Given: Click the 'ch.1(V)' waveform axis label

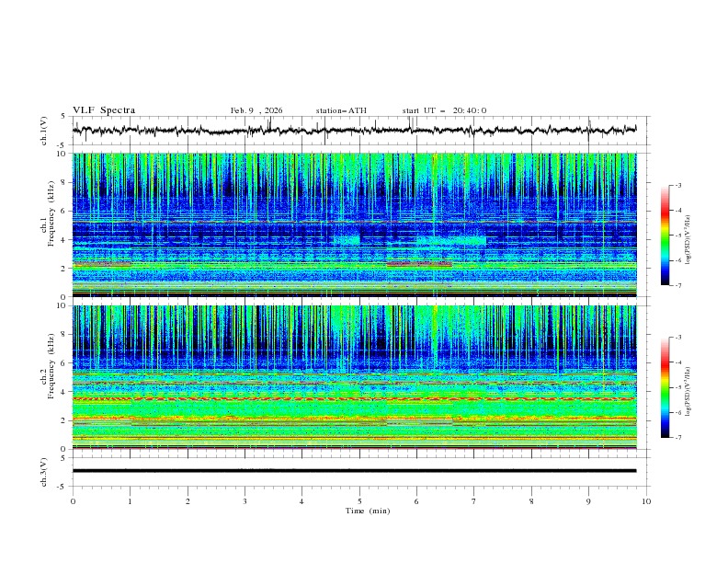Looking at the screenshot, I should (x=44, y=131).
